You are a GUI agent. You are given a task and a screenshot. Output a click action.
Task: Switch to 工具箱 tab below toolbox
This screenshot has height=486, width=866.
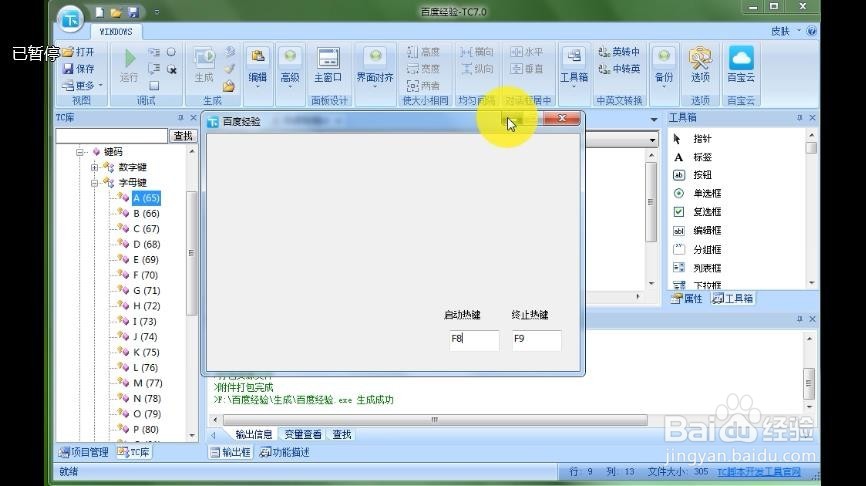733,299
